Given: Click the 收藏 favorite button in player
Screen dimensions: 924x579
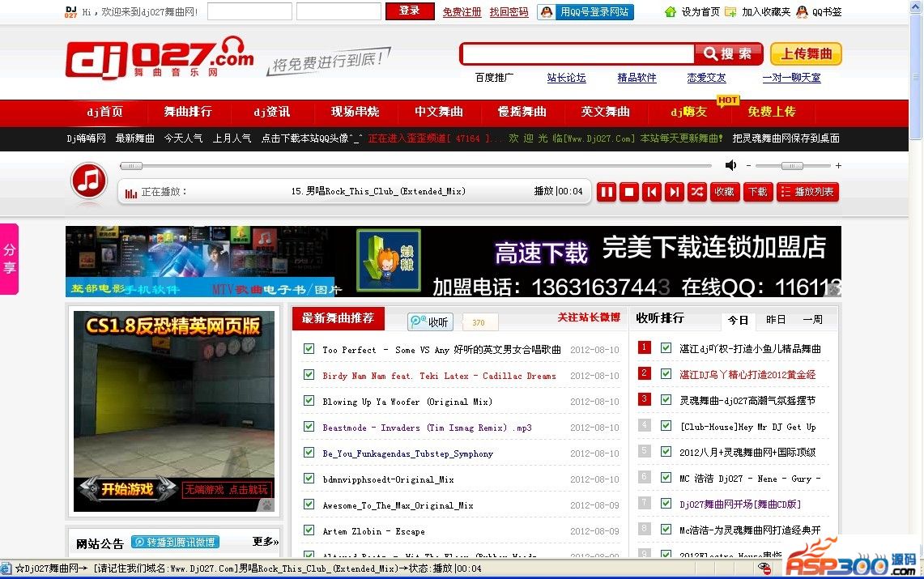Looking at the screenshot, I should pos(724,192).
